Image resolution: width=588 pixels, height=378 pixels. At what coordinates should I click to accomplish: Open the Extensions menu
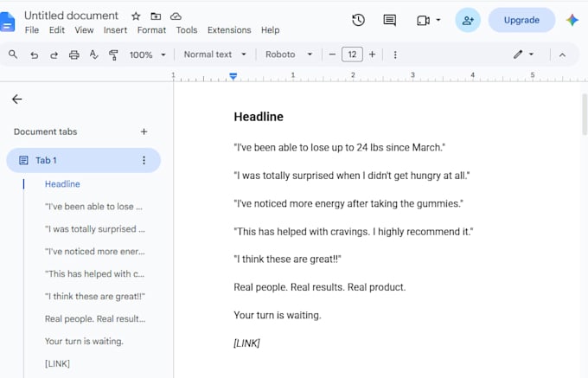pos(229,30)
